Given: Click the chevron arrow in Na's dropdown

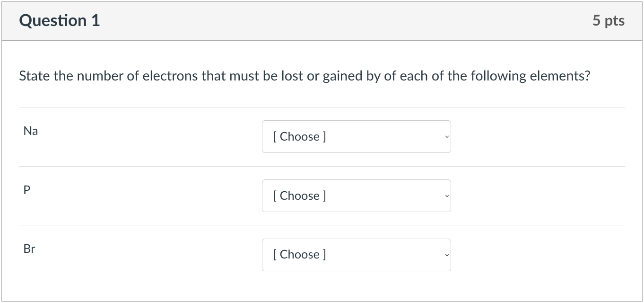Looking at the screenshot, I should tap(445, 137).
